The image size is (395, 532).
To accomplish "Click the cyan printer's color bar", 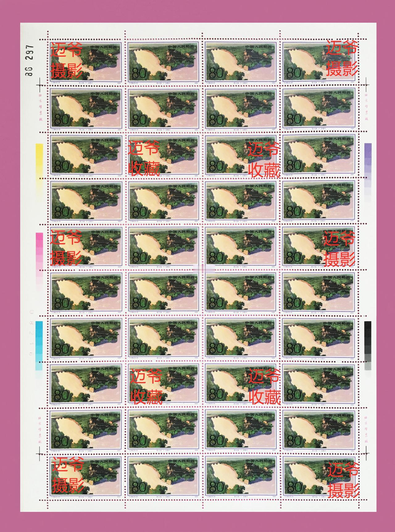I will tap(39, 350).
